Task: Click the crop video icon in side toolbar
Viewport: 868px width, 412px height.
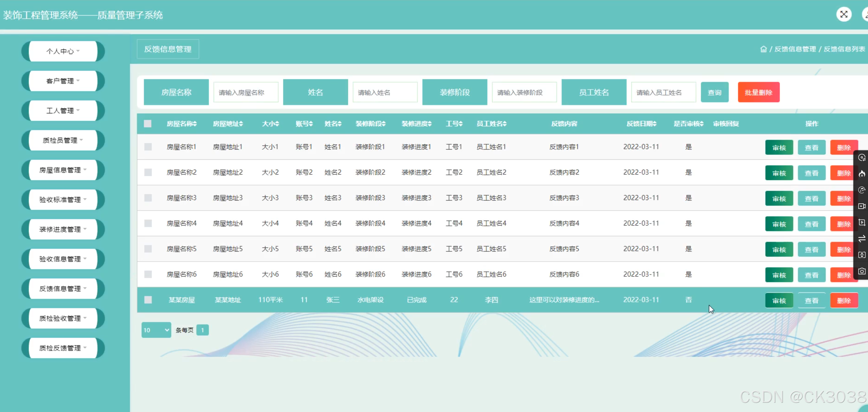Action: coord(862,222)
